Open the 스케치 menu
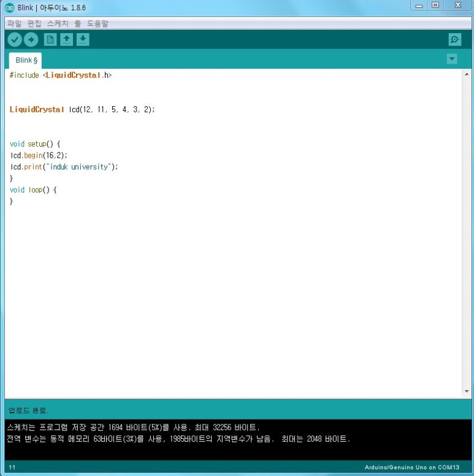 (58, 23)
